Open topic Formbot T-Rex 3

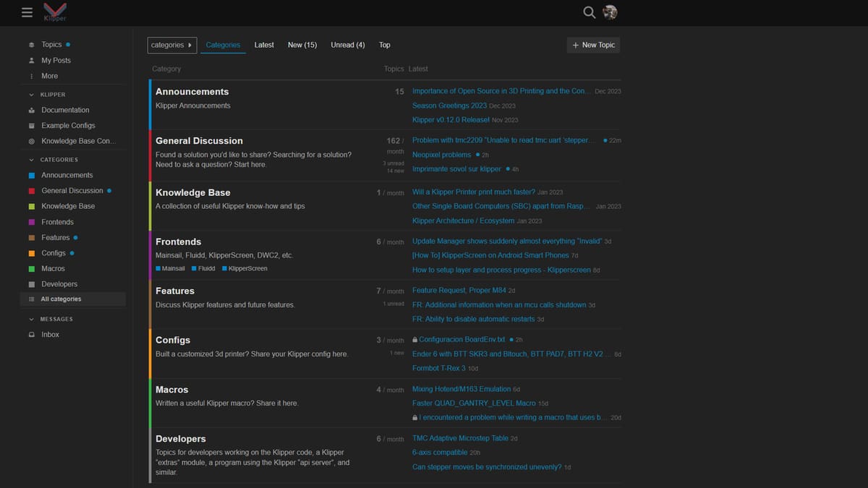coord(439,369)
